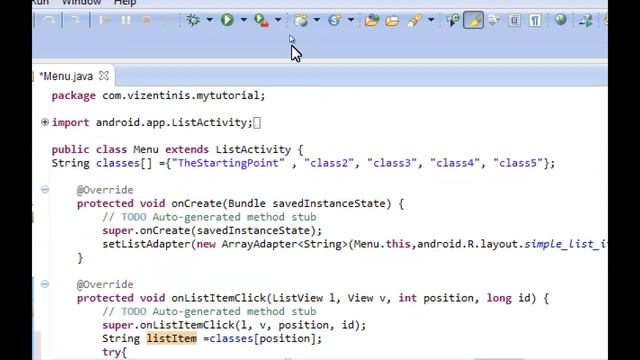Click the "class2" string literal
640x360 pixels.
(x=329, y=163)
